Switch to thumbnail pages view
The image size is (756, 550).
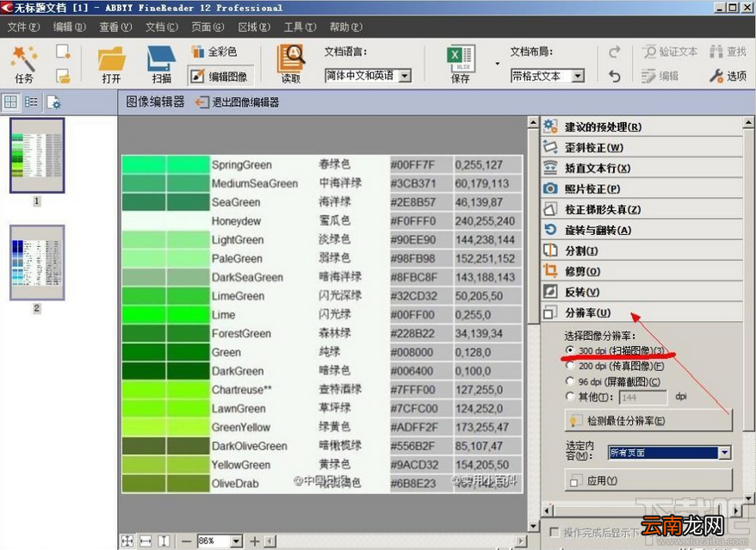10,102
